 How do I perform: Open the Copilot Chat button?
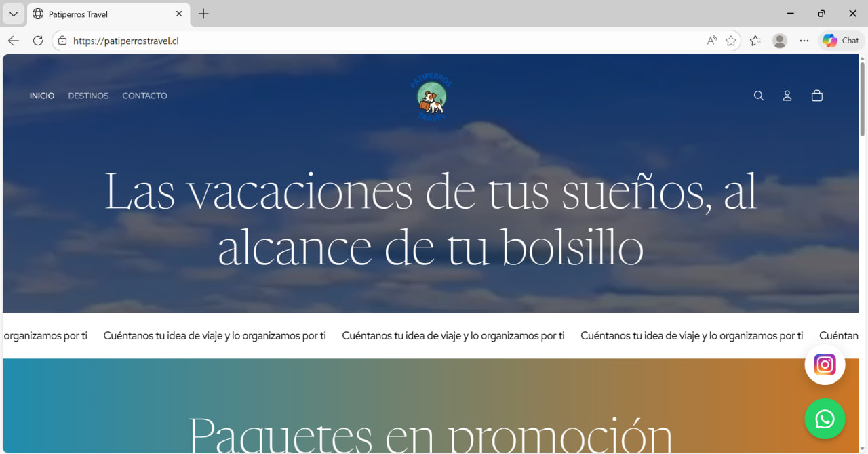point(841,41)
